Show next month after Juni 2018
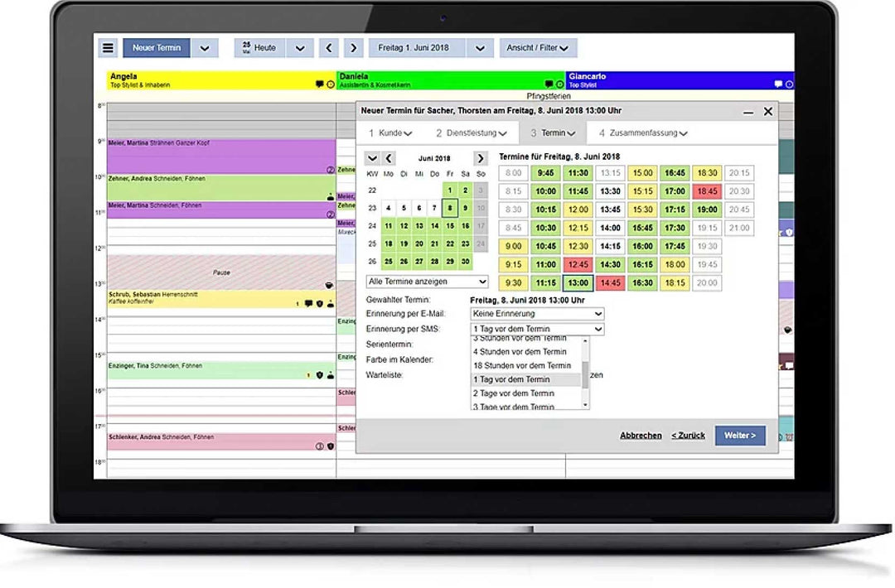The height and width of the screenshot is (588, 895). (x=480, y=158)
